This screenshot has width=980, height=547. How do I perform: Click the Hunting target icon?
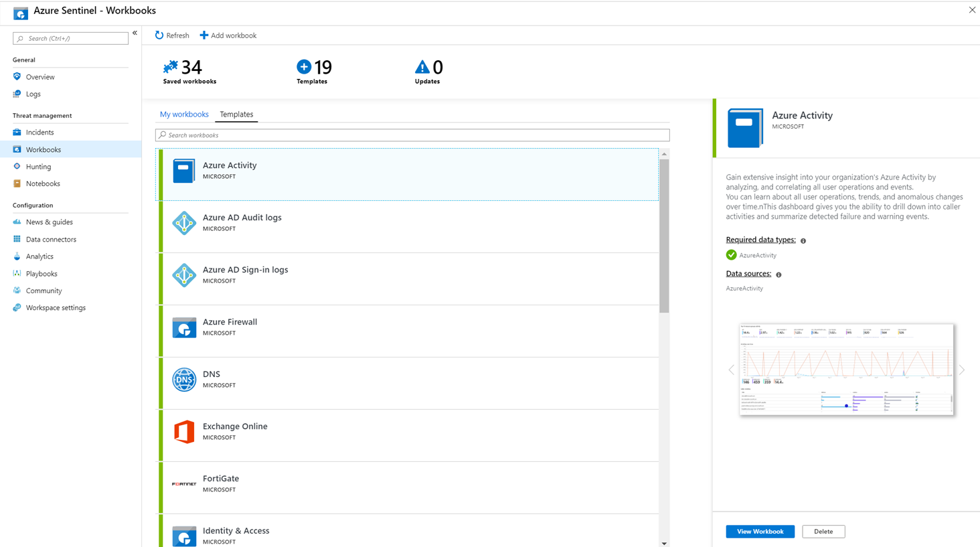pyautogui.click(x=17, y=166)
